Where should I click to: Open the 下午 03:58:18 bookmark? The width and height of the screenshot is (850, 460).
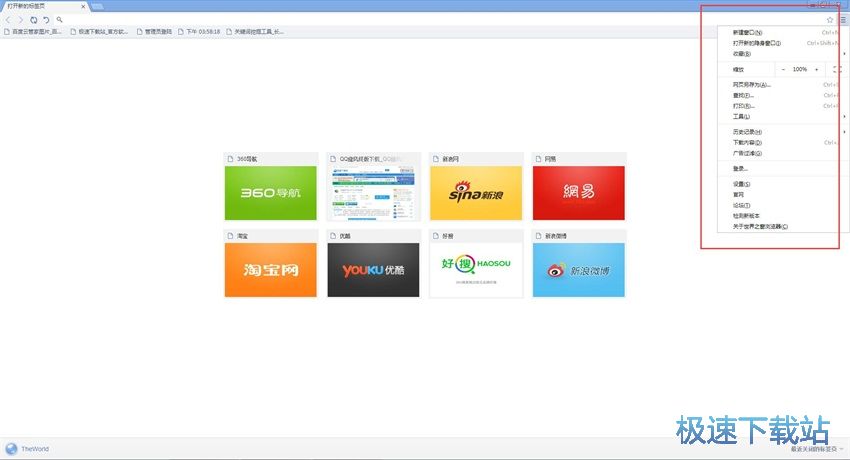[x=199, y=32]
